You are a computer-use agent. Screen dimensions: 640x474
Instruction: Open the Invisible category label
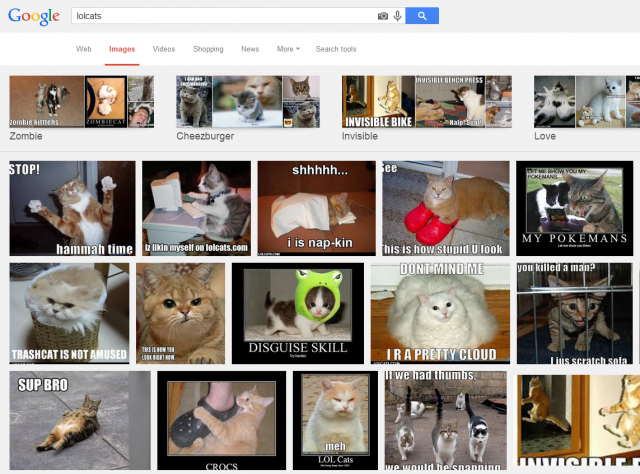[x=360, y=136]
